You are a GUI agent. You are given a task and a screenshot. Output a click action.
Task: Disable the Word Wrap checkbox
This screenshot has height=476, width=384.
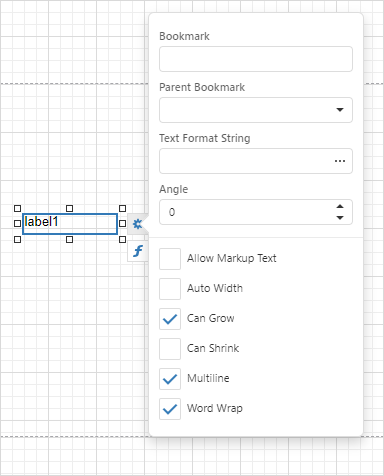tap(170, 409)
